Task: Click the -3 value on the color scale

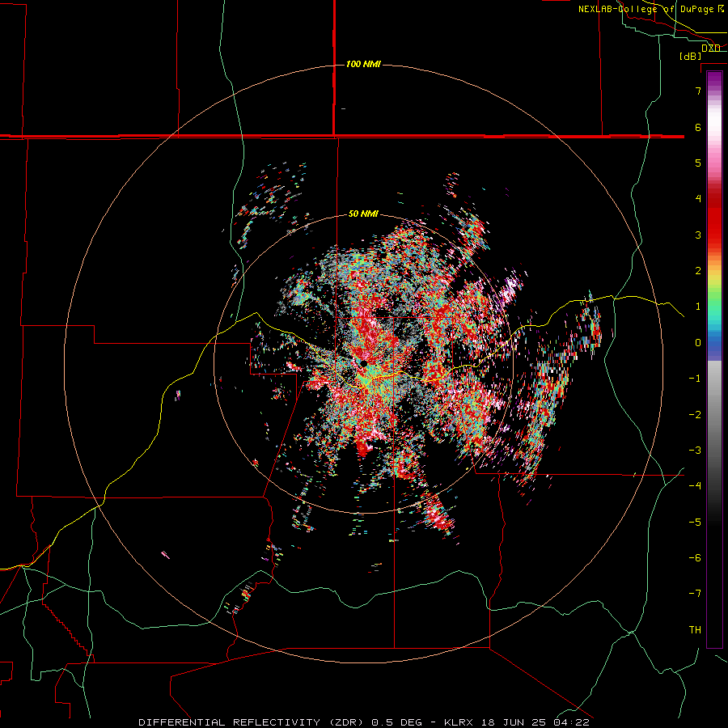Action: pyautogui.click(x=695, y=451)
